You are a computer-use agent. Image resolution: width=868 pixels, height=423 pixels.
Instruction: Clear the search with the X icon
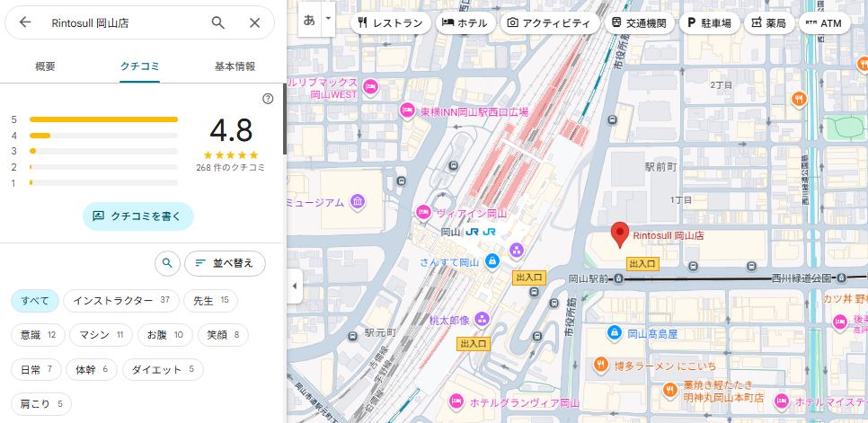coord(255,22)
